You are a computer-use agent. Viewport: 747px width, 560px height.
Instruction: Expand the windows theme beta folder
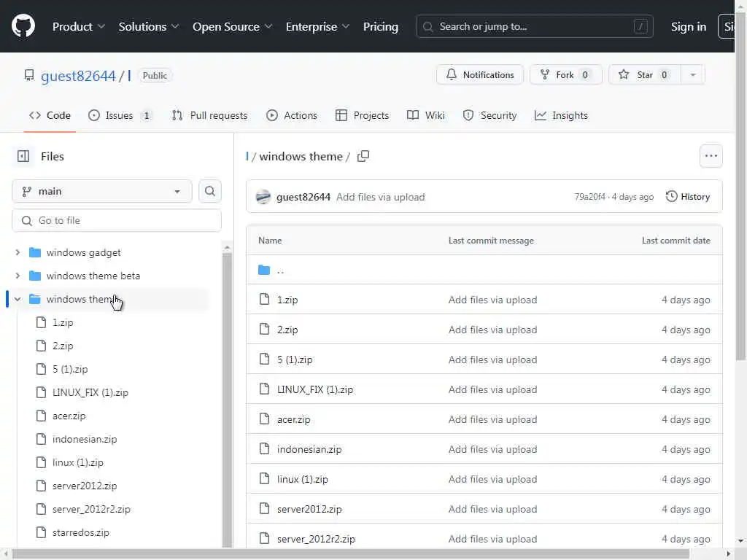click(18, 276)
